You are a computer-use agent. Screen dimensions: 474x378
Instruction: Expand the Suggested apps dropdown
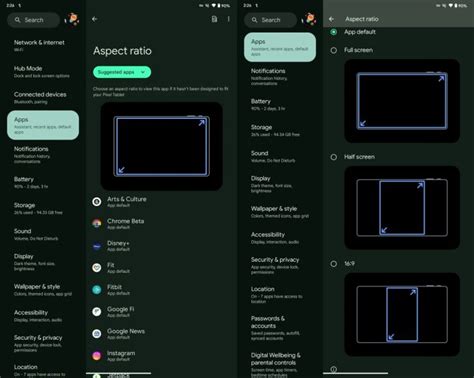point(122,72)
